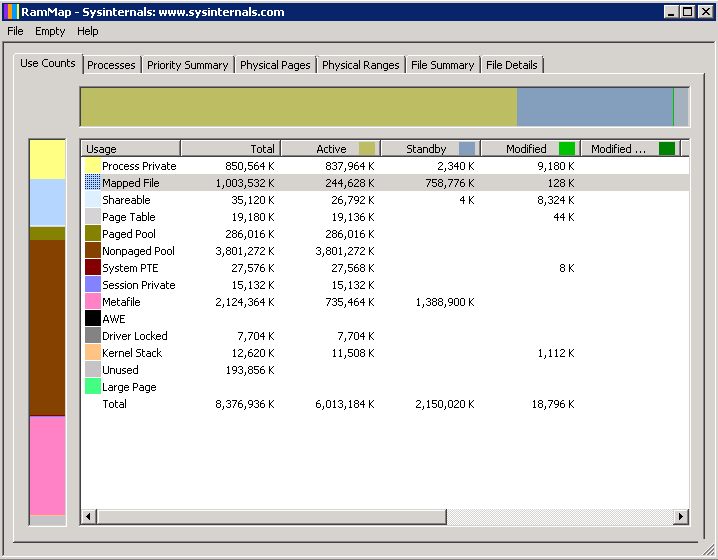
Task: Switch to the Physical Pages tab
Action: point(275,65)
